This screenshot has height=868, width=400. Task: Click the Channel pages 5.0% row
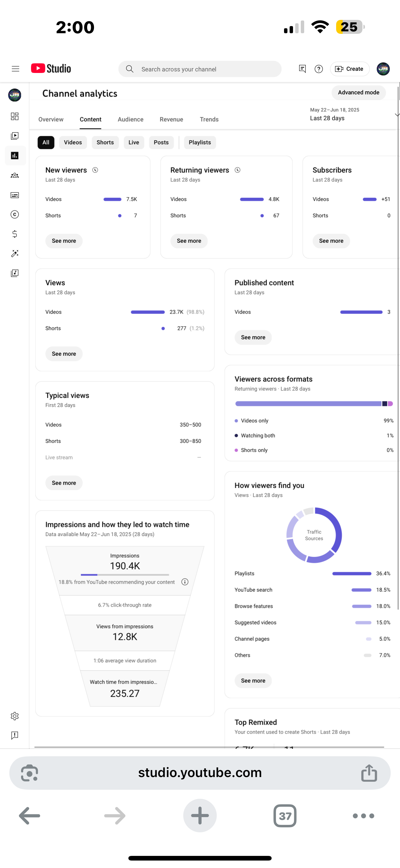pos(313,639)
